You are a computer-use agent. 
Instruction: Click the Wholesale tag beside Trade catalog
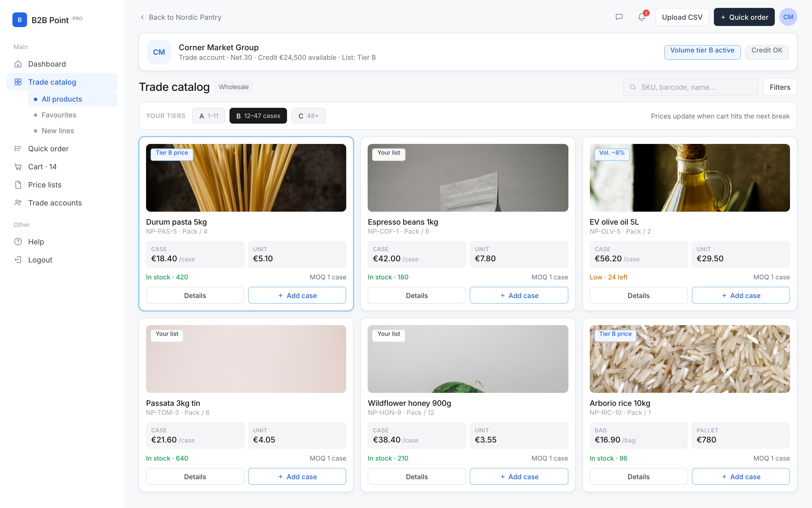[233, 87]
